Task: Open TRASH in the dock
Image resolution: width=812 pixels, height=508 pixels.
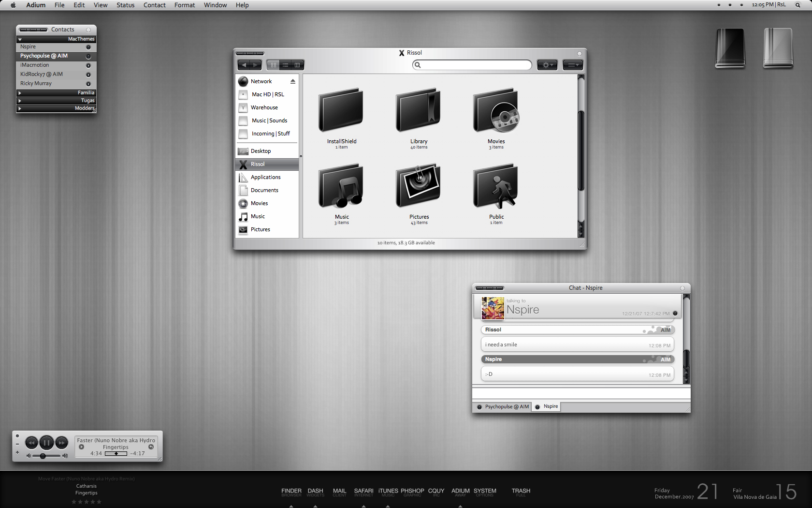Action: point(521,493)
